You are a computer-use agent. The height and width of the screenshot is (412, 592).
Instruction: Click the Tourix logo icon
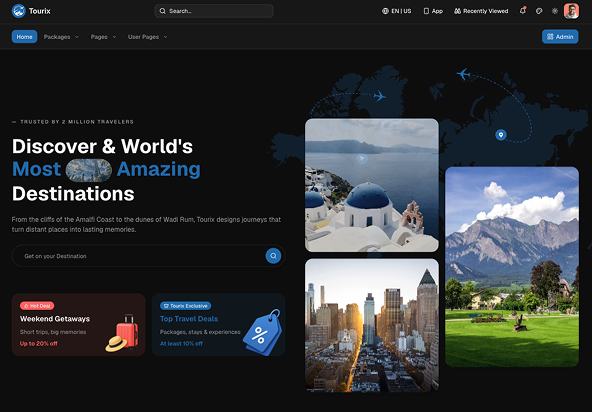[18, 11]
